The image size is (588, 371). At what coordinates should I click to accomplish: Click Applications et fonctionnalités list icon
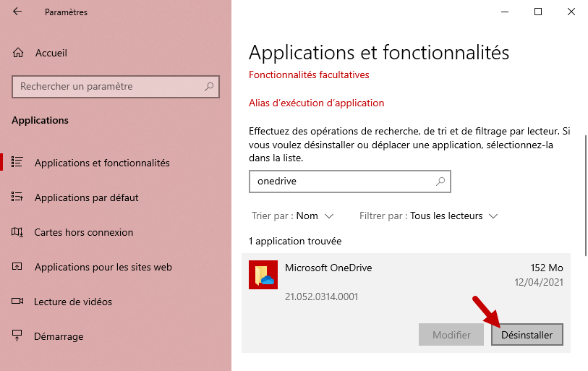17,162
